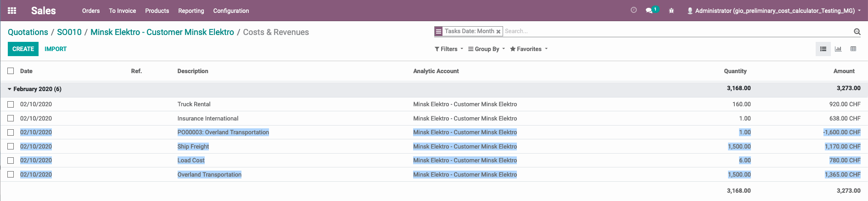Image resolution: width=868 pixels, height=201 pixels.
Task: Open the apps grid menu icon
Action: 12,11
